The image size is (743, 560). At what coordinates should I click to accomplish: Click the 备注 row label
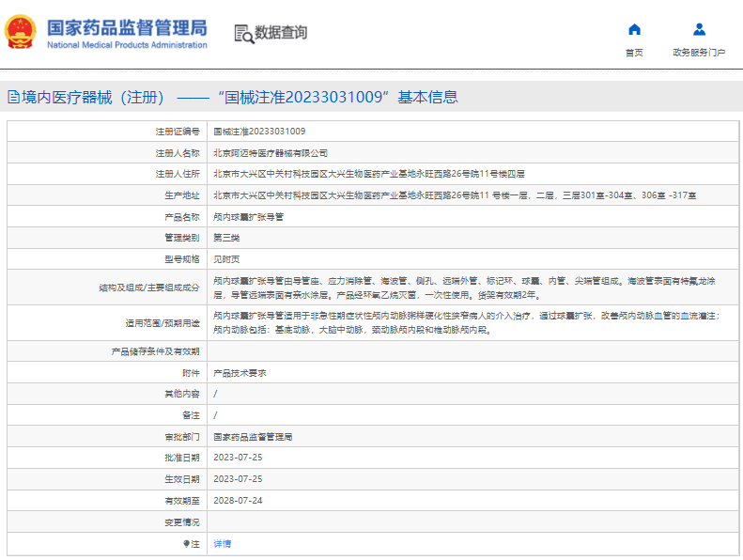coord(191,415)
